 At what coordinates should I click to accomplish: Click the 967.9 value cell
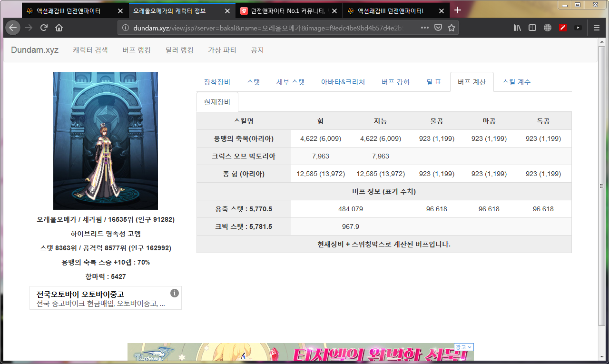coord(351,226)
